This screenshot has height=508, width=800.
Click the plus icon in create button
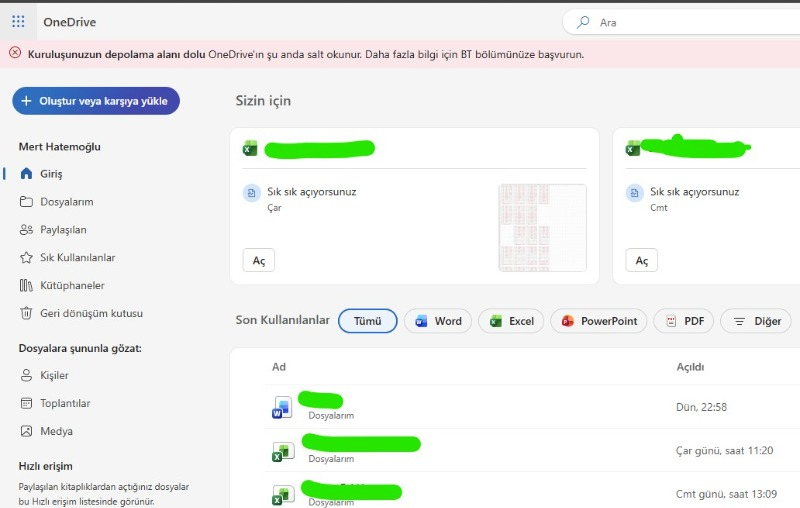pyautogui.click(x=26, y=101)
